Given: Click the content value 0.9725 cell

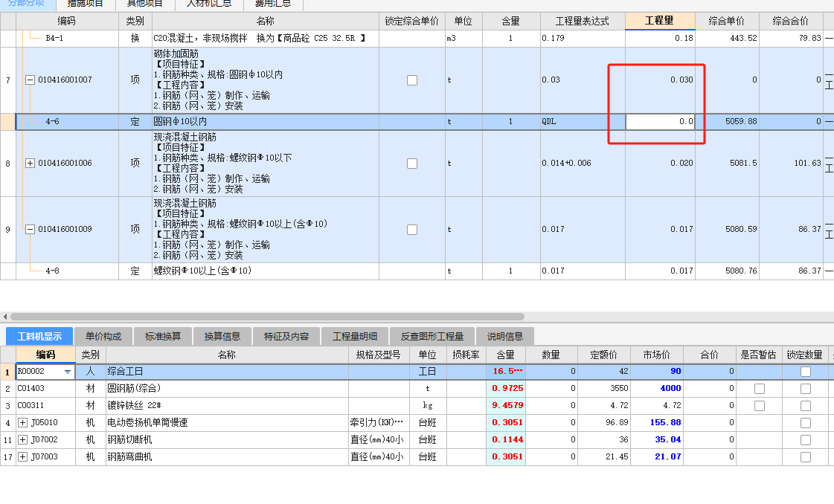Looking at the screenshot, I should [x=505, y=389].
